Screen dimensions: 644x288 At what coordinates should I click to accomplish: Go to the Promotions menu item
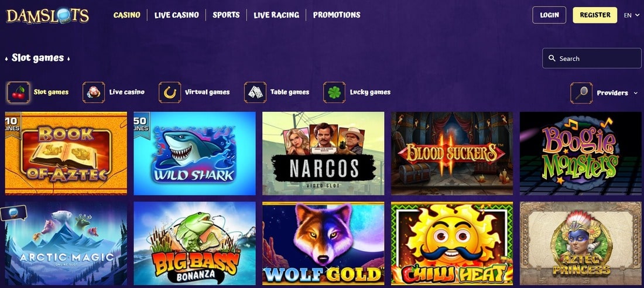click(337, 15)
